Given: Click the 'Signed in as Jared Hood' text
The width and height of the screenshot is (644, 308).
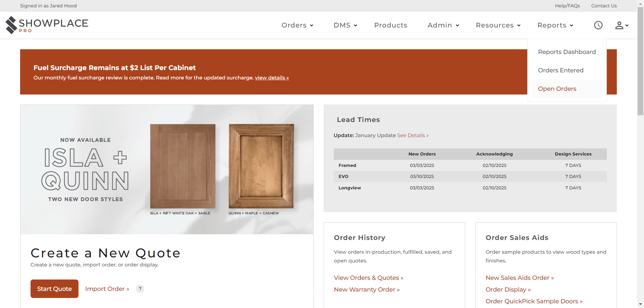Looking at the screenshot, I should click(x=48, y=6).
